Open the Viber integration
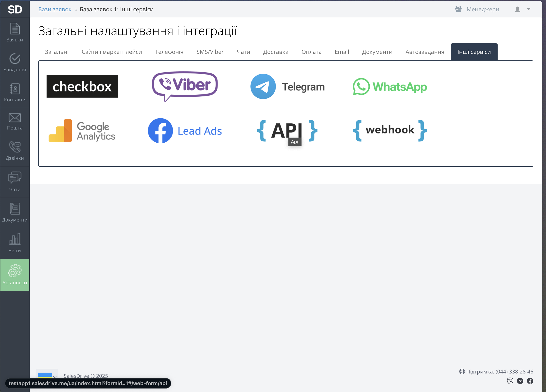This screenshot has width=546, height=392. [185, 86]
